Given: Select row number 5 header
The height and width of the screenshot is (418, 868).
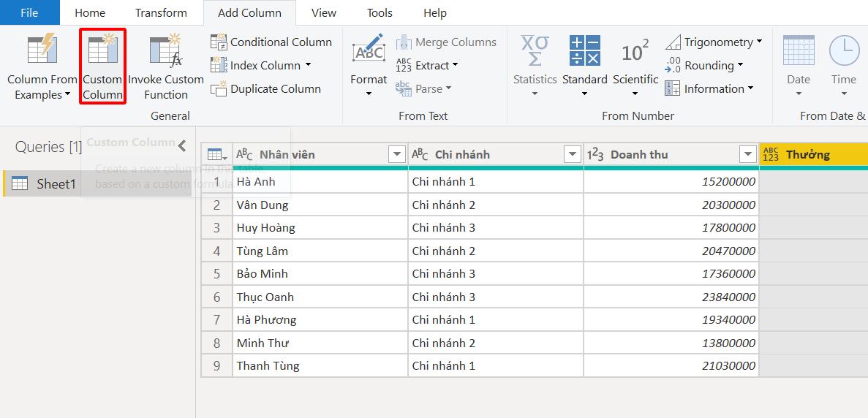Looking at the screenshot, I should [216, 274].
